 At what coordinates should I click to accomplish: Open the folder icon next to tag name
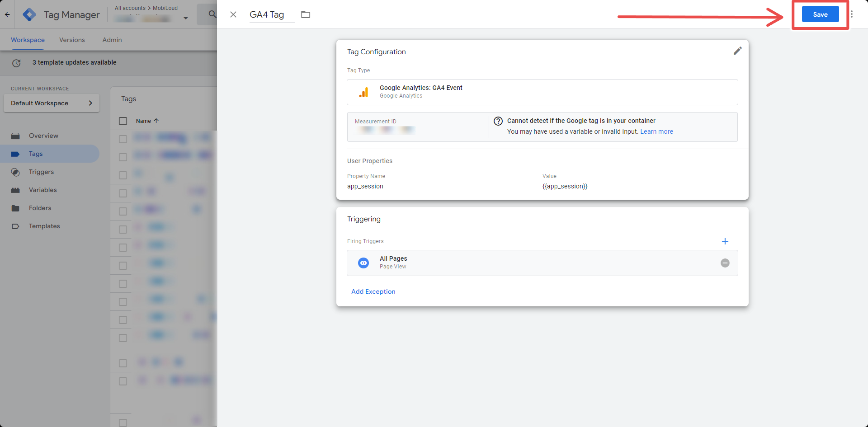pos(306,14)
